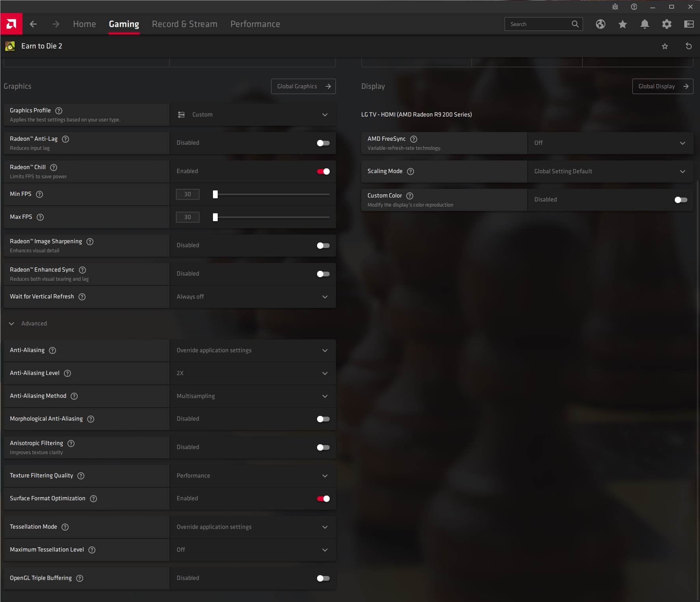
Task: Reset the Earn to Die 2 profile
Action: click(x=689, y=46)
